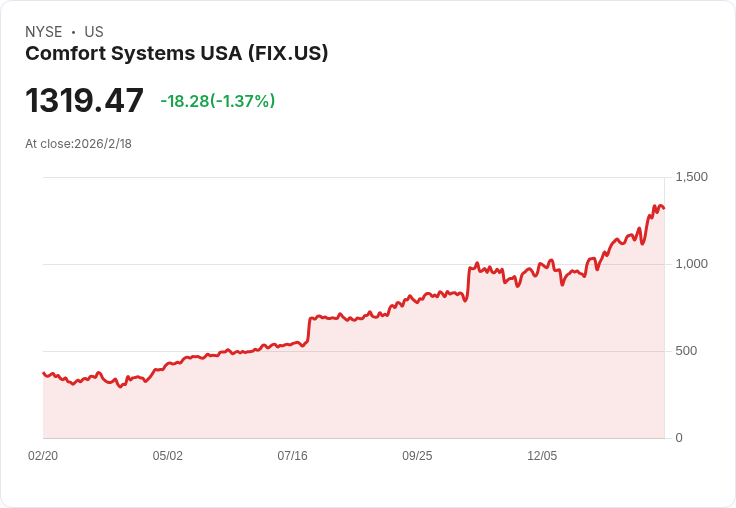Click the 02/20 date axis label
Viewport: 736px width, 508px height.
(43, 455)
